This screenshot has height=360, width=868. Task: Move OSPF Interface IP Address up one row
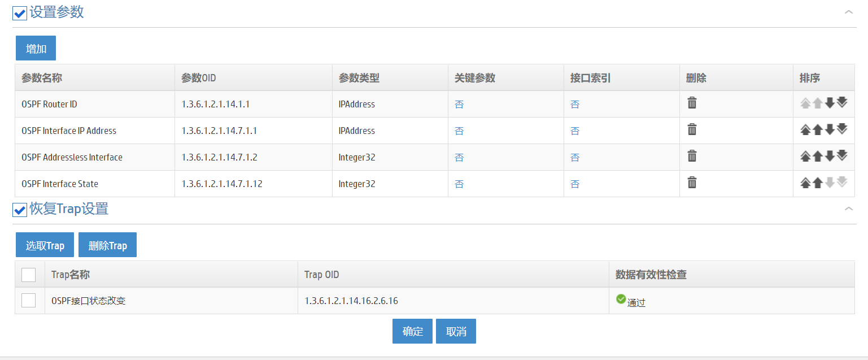817,129
